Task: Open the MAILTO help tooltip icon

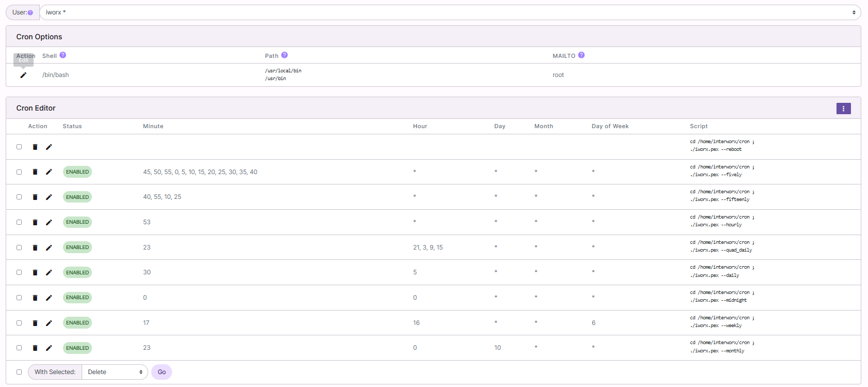Action: [x=581, y=55]
